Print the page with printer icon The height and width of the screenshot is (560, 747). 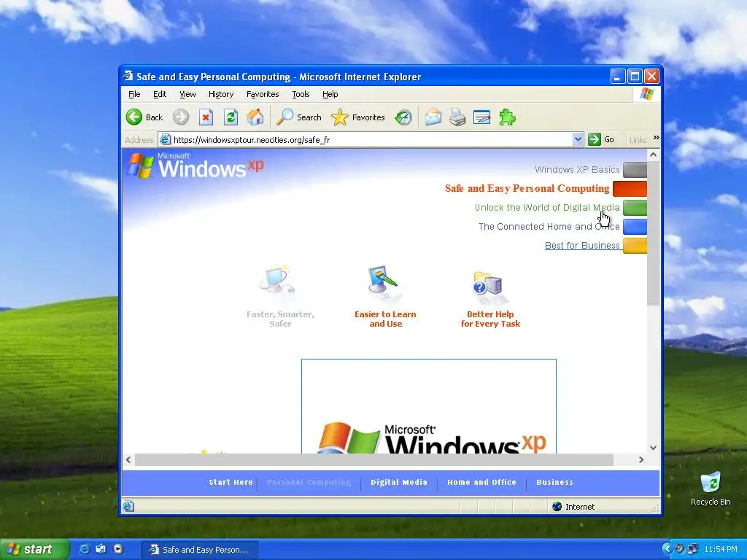tap(457, 117)
